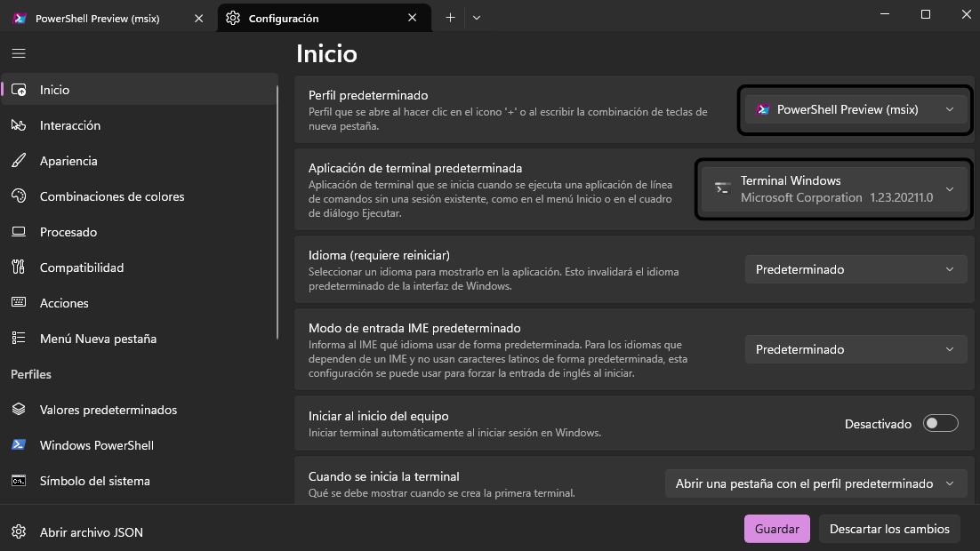Click the Guardar button
This screenshot has width=980, height=551.
(776, 528)
